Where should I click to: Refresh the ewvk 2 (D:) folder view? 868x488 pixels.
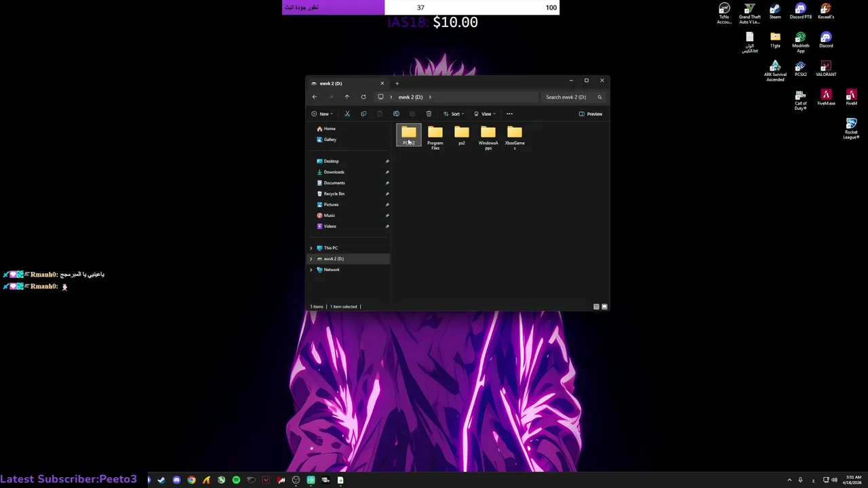tap(363, 97)
